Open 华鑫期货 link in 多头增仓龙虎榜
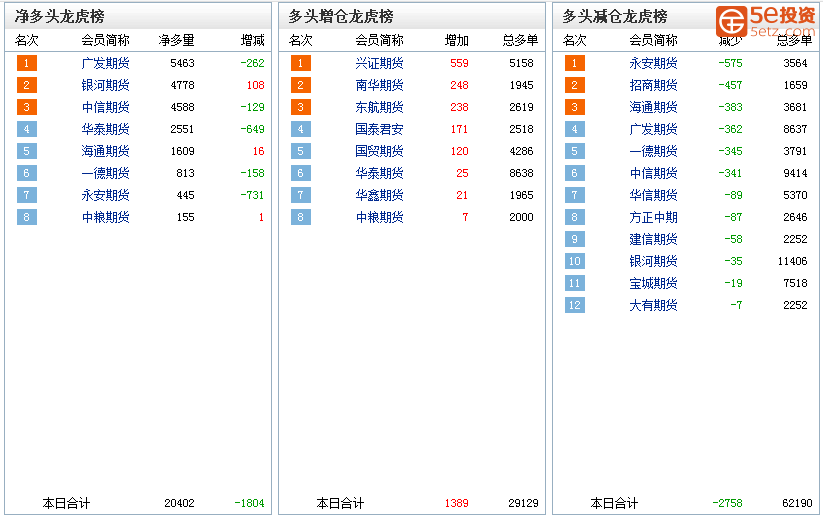 379,196
